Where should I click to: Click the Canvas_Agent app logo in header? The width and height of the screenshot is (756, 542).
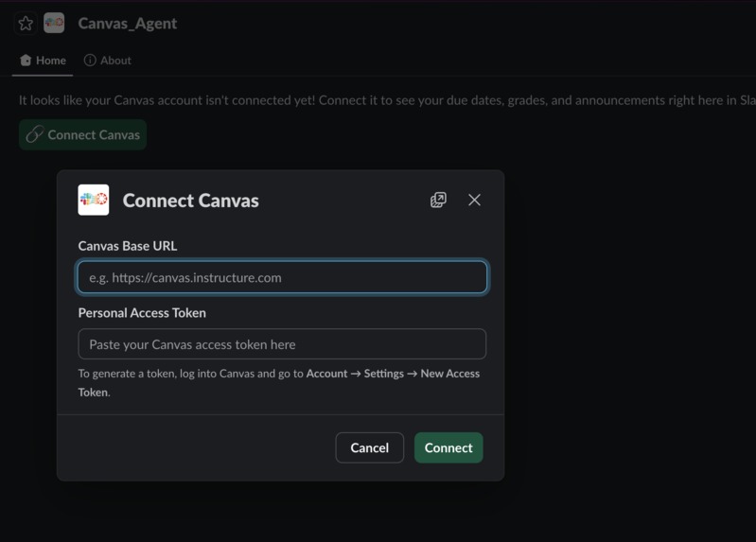coord(54,23)
